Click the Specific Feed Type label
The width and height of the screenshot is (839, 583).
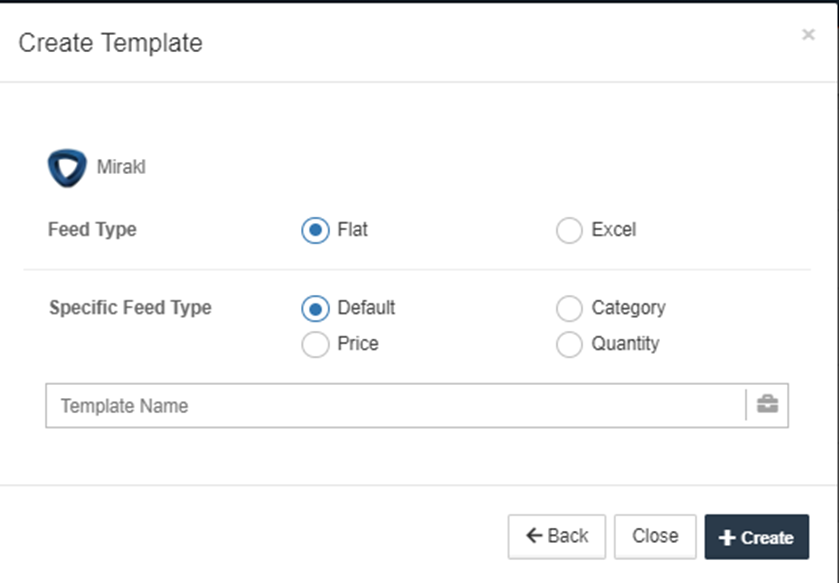(x=130, y=308)
